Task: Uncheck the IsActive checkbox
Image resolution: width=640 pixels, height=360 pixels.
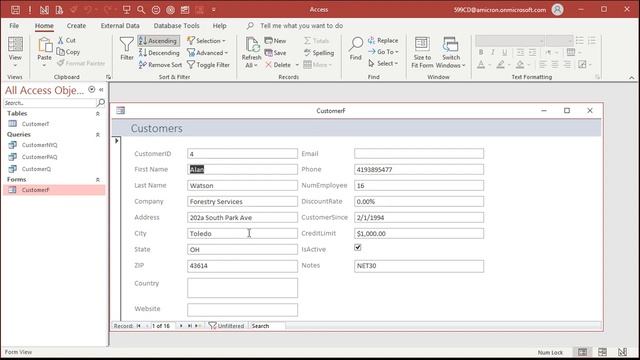Action: click(x=358, y=247)
